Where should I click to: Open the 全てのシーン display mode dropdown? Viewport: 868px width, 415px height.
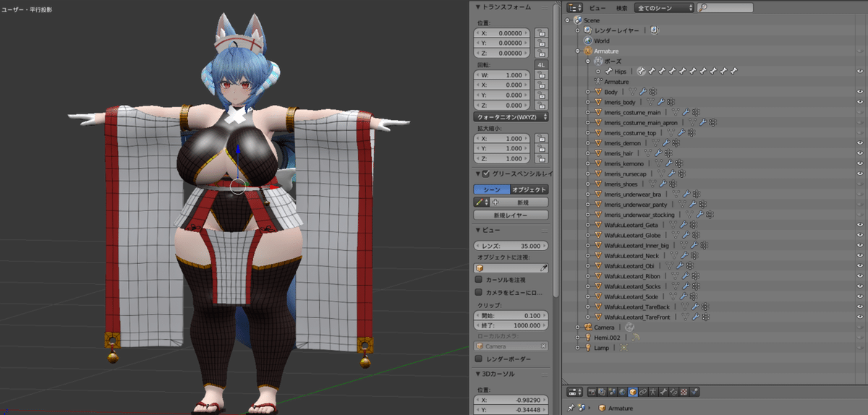[664, 7]
